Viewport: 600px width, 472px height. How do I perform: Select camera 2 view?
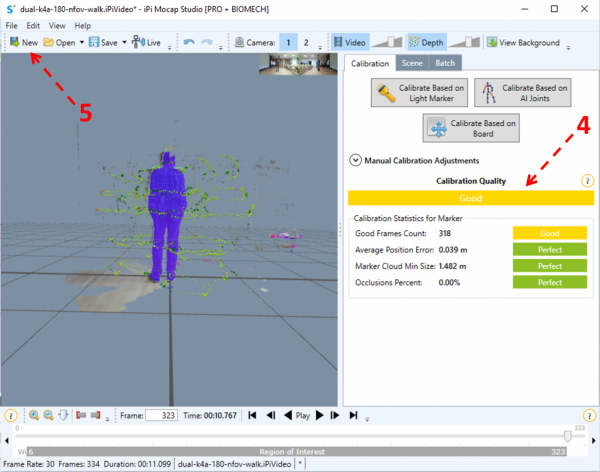306,42
